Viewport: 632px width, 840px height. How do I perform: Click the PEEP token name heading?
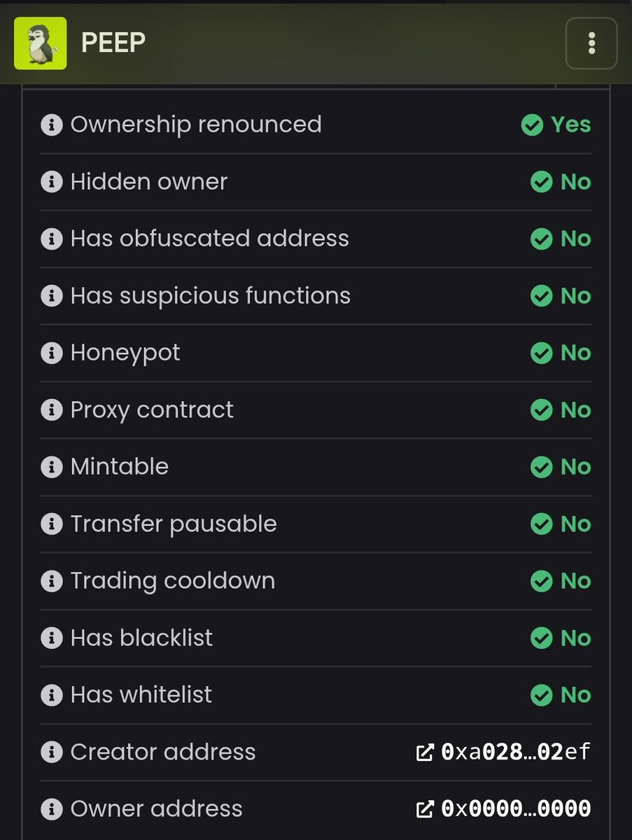pyautogui.click(x=113, y=43)
